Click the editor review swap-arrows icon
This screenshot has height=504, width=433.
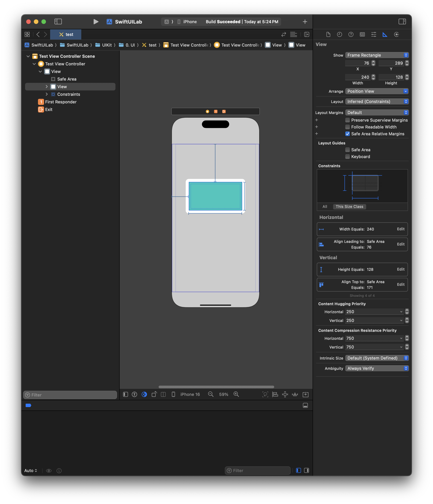pos(284,34)
